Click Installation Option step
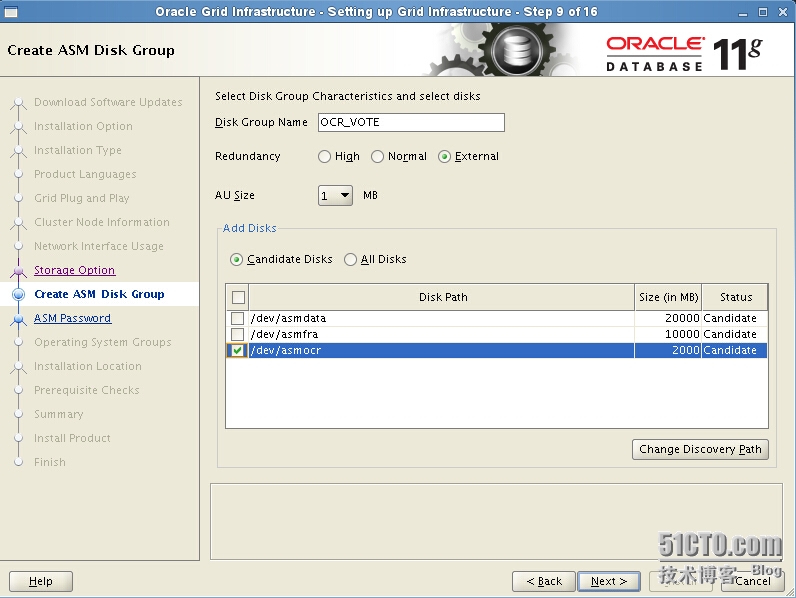 [x=83, y=126]
